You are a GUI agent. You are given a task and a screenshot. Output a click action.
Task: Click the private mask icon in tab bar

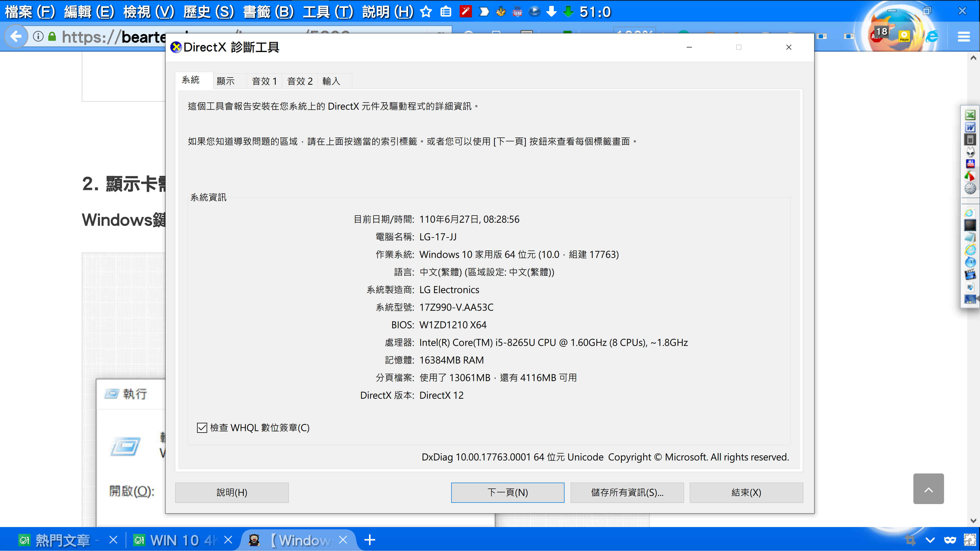pos(950,540)
